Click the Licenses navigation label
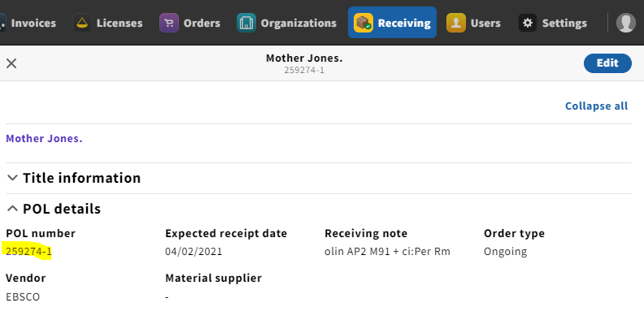Viewport: 644px width, 320px height. point(120,23)
